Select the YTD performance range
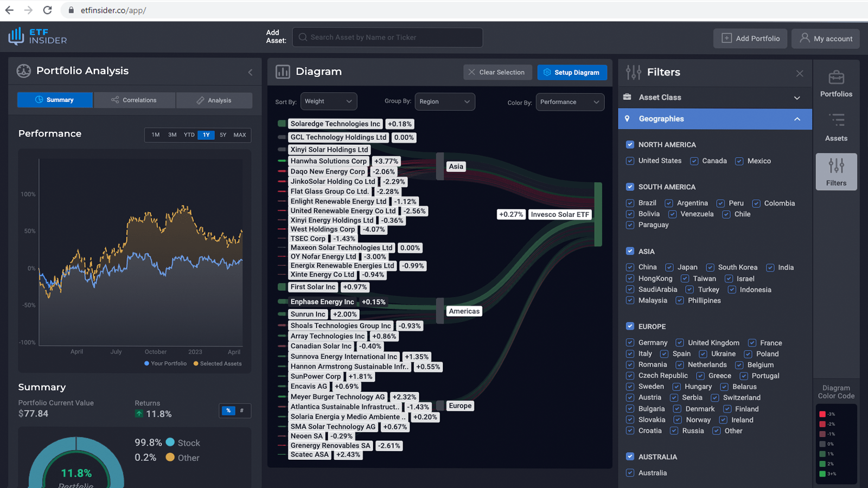The width and height of the screenshot is (868, 488). [189, 135]
